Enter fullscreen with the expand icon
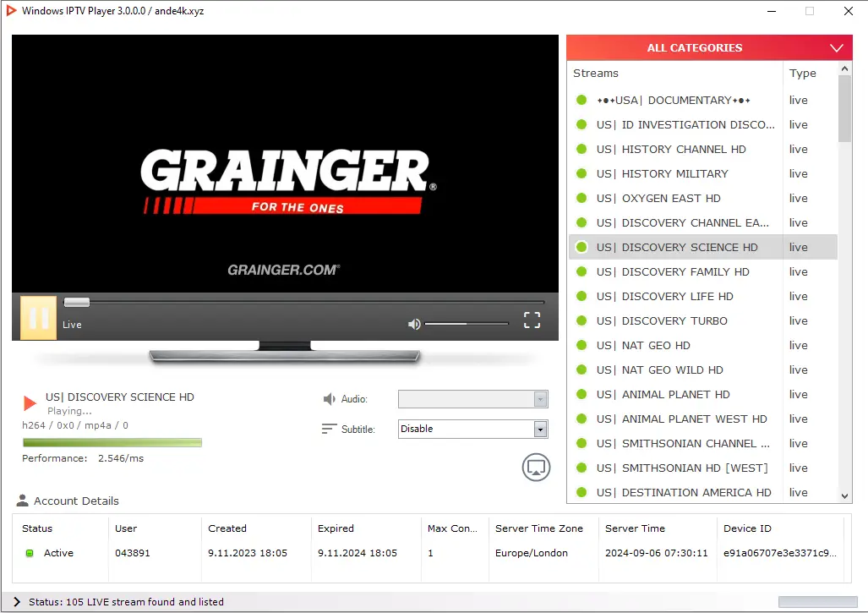 tap(532, 320)
